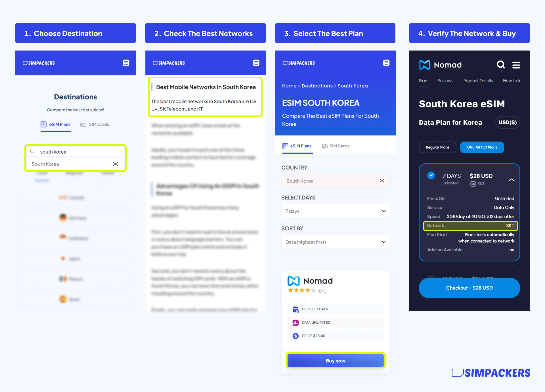Viewport: 545px width, 392px height.
Task: Select the Regular Plans toggle in step 4
Action: (438, 147)
